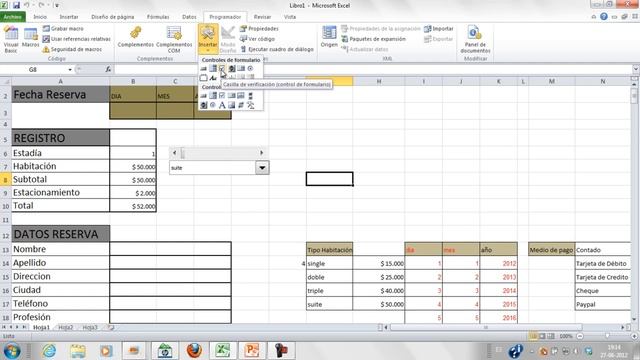The height and width of the screenshot is (360, 640).
Task: Open ActiveX More controls icon
Action: point(250,105)
